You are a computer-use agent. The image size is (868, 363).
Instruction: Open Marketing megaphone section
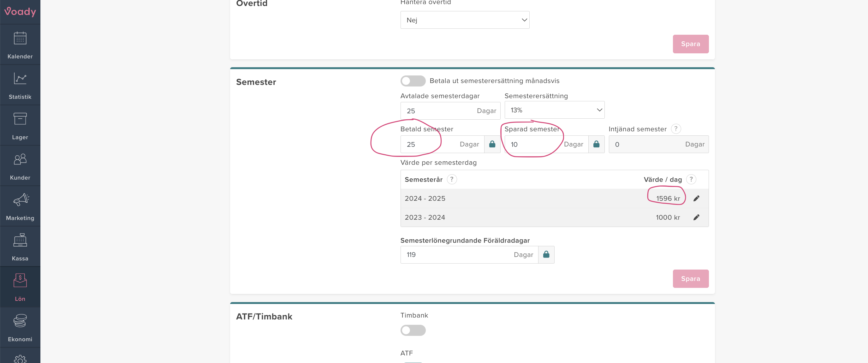[x=20, y=207]
